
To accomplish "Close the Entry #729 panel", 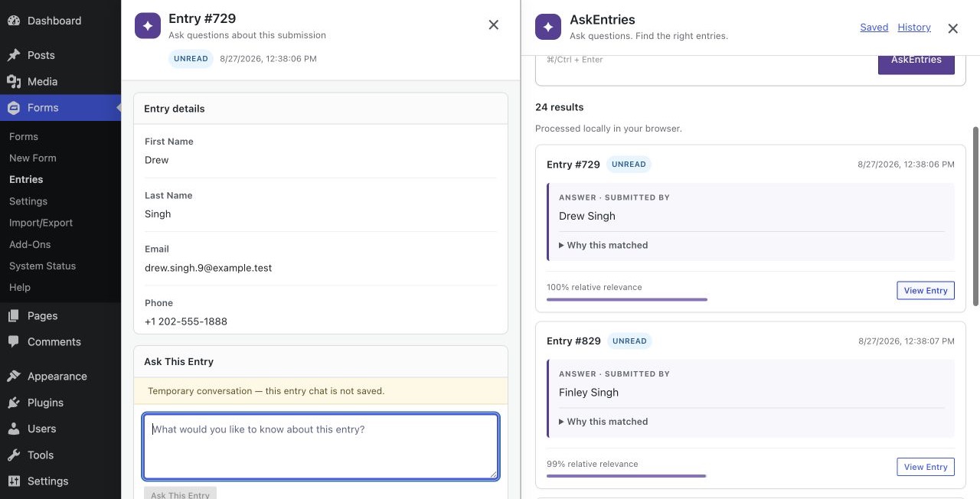I will [494, 25].
